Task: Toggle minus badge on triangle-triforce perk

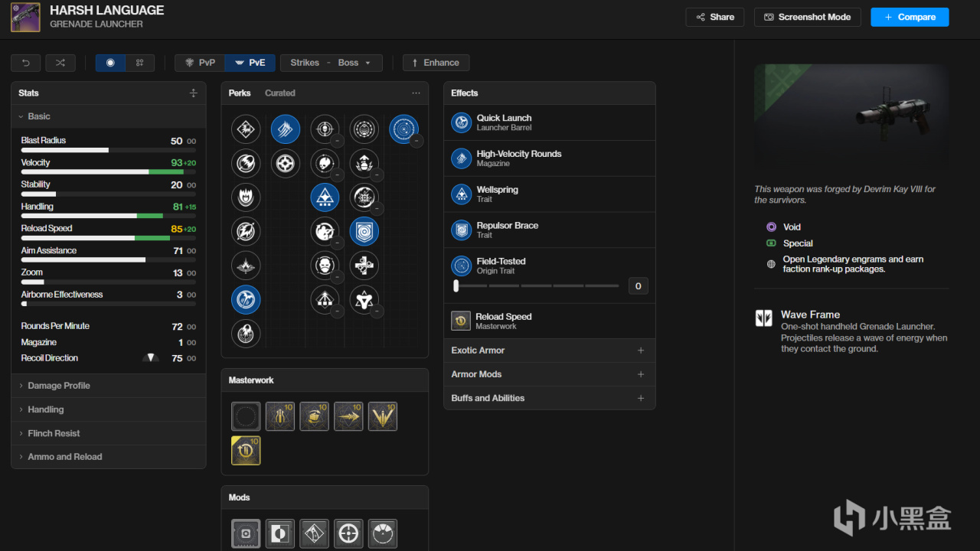Action: tap(377, 311)
